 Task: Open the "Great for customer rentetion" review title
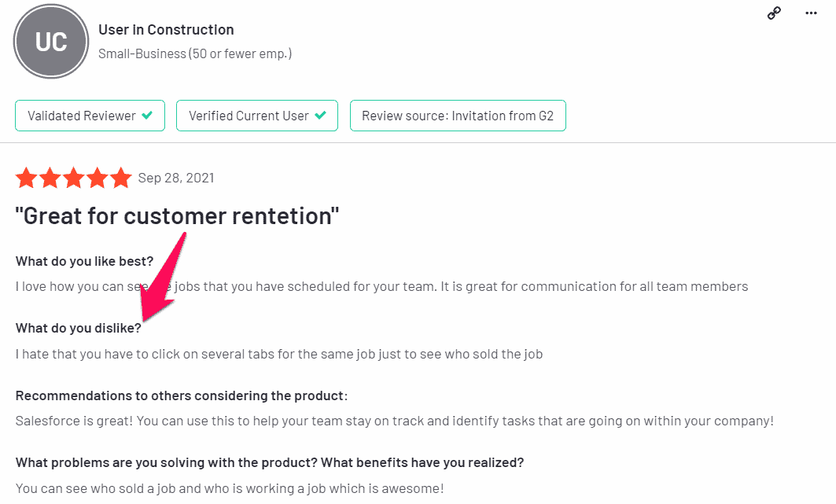pos(177,216)
